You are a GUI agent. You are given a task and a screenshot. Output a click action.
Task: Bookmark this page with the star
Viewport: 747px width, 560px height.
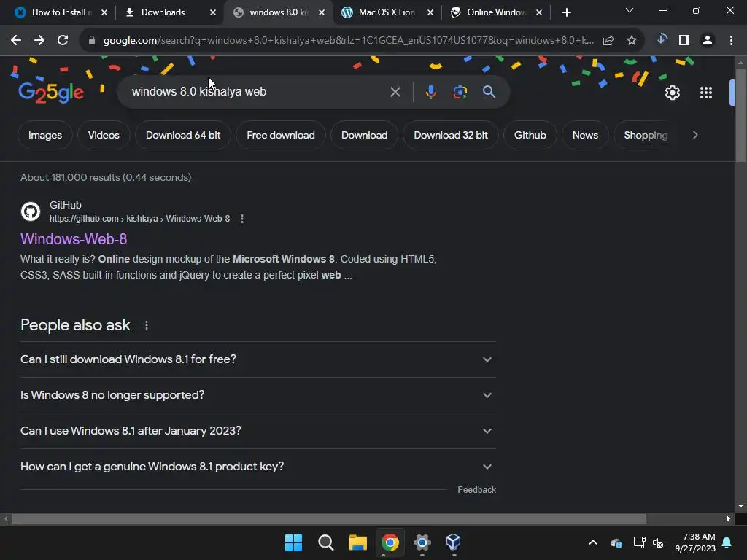pyautogui.click(x=632, y=41)
